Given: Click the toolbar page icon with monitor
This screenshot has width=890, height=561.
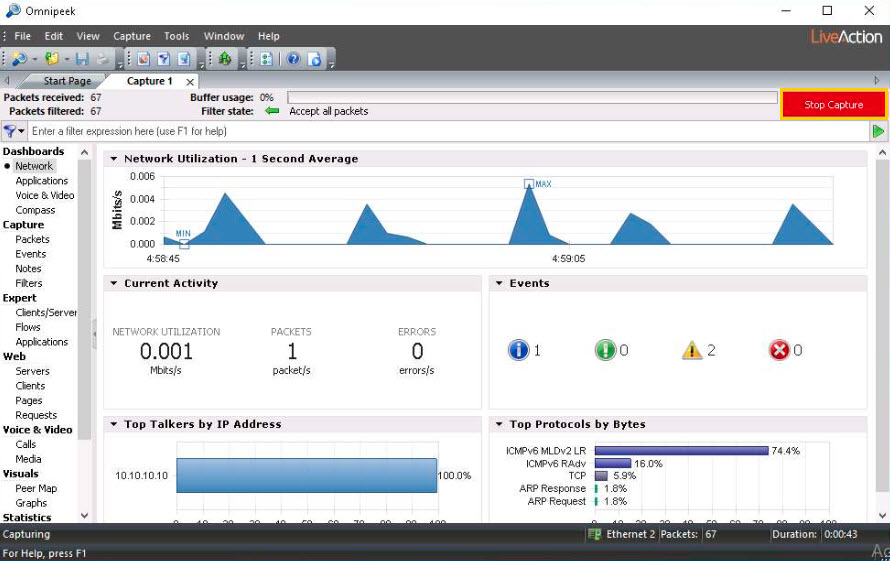Looking at the screenshot, I should pyautogui.click(x=184, y=58).
